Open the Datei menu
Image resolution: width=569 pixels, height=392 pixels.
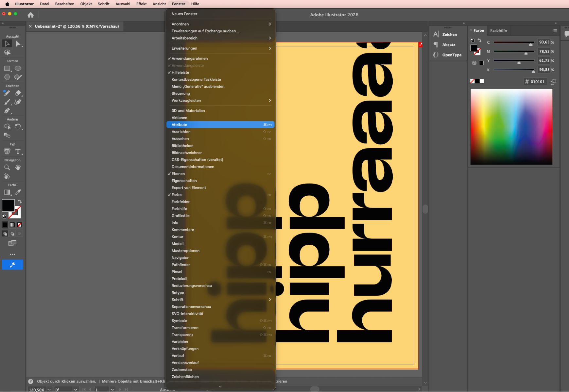pos(44,4)
